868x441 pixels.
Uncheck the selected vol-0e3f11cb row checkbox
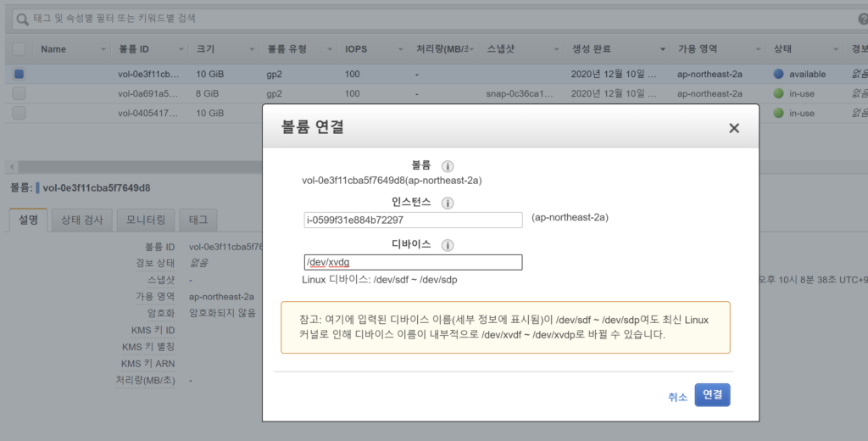click(x=19, y=74)
